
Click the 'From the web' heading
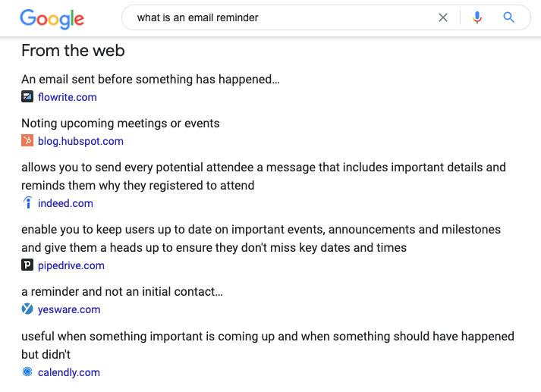point(73,51)
